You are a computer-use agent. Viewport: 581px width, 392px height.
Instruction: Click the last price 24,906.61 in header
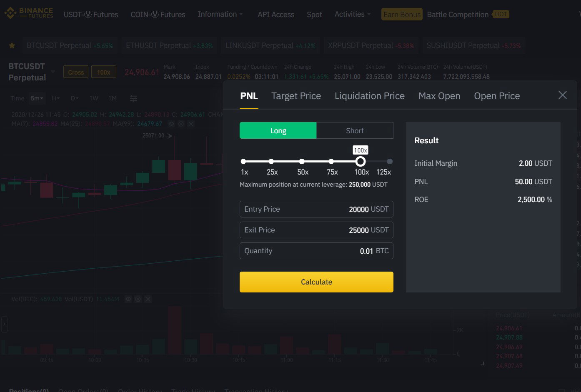142,72
